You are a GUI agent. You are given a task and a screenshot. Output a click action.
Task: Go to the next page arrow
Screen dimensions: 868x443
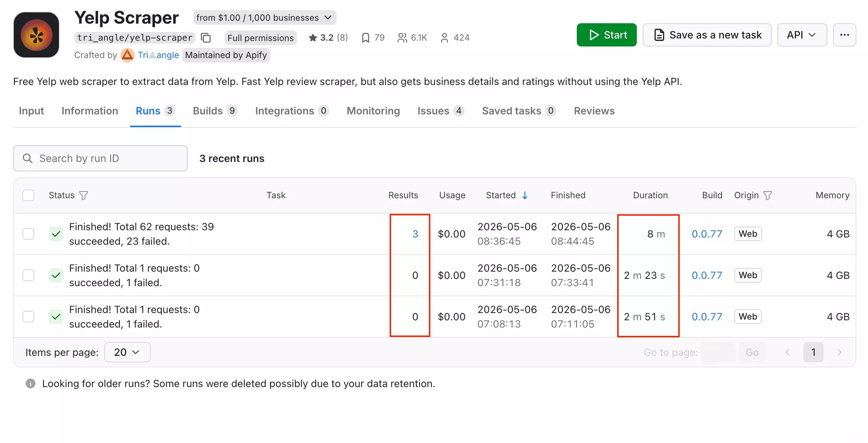click(x=840, y=352)
